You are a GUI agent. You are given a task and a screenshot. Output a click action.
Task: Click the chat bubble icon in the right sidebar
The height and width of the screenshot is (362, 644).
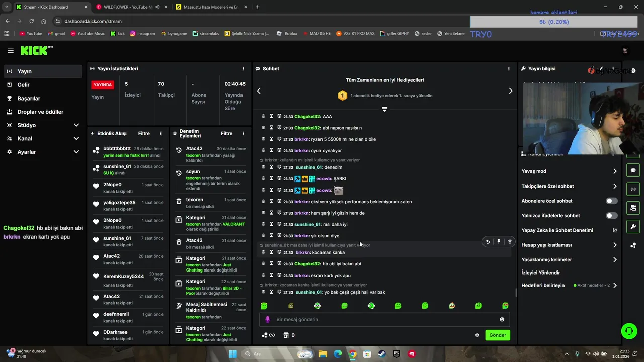click(633, 170)
